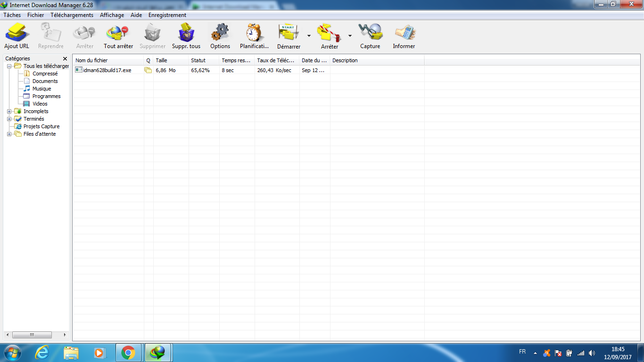Open Windows Explorer from the taskbar
This screenshot has height=362, width=644.
[71, 353]
